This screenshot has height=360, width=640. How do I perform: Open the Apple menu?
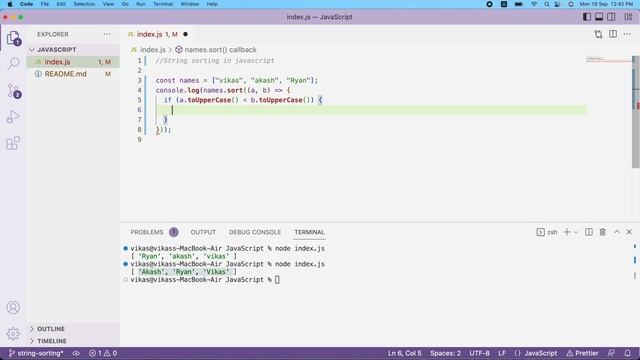tap(10, 4)
